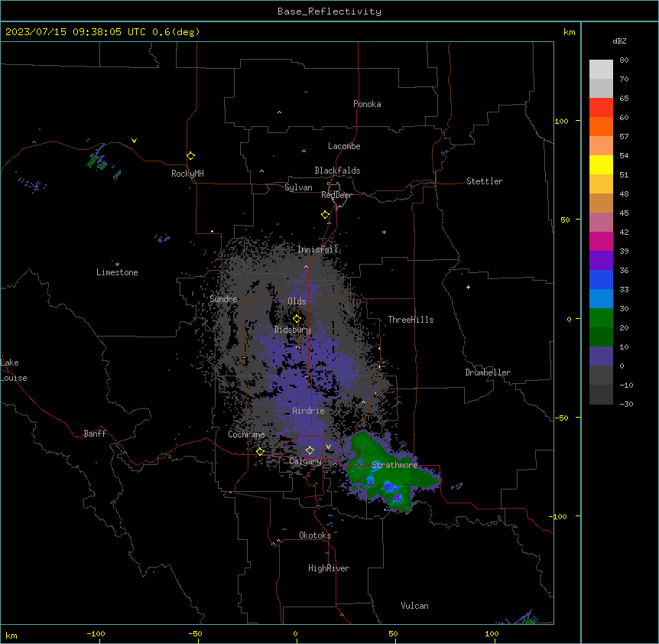Click the Lacombe town label
Screen dimensions: 659x644
344,146
